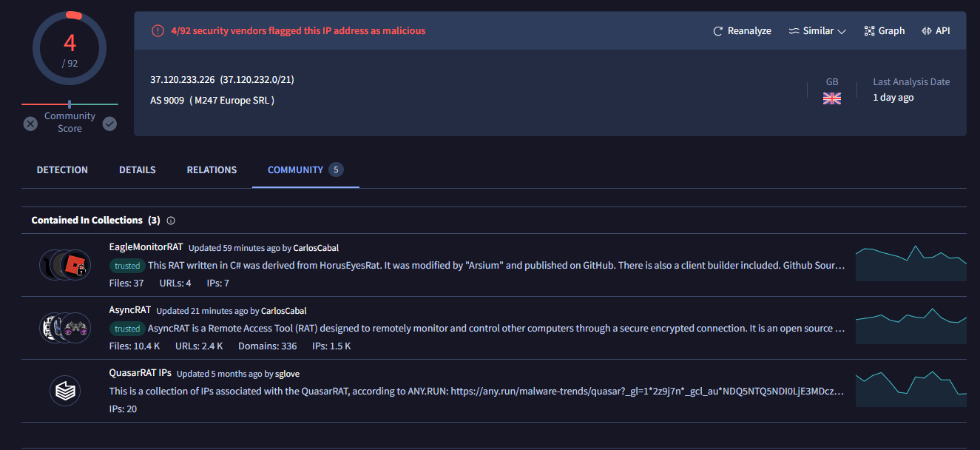Vote negative with the X community score icon
Screen dimensions: 980x450
click(30, 124)
